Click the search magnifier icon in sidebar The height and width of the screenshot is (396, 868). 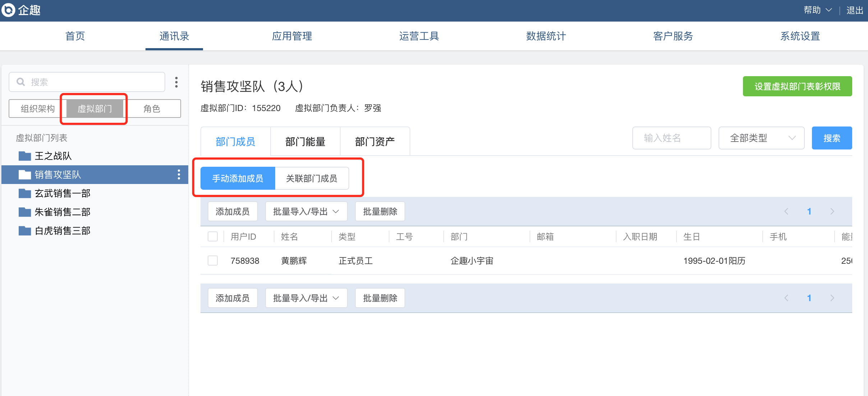[21, 82]
